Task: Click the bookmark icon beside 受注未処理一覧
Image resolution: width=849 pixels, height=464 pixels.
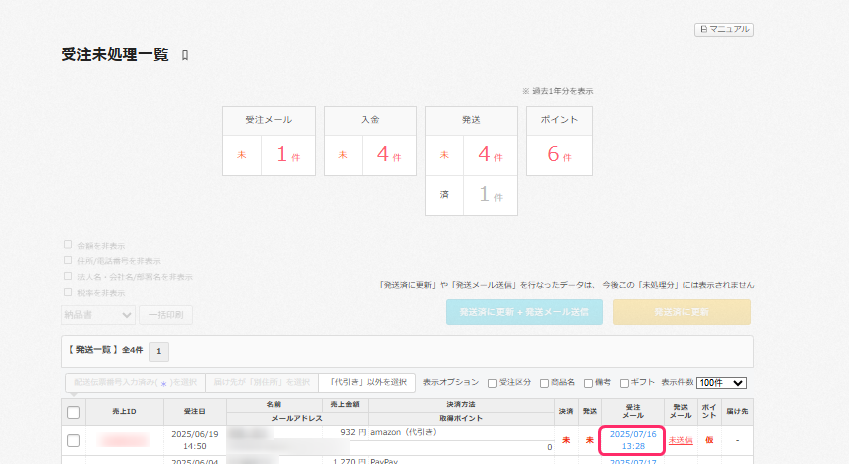Action: [185, 55]
